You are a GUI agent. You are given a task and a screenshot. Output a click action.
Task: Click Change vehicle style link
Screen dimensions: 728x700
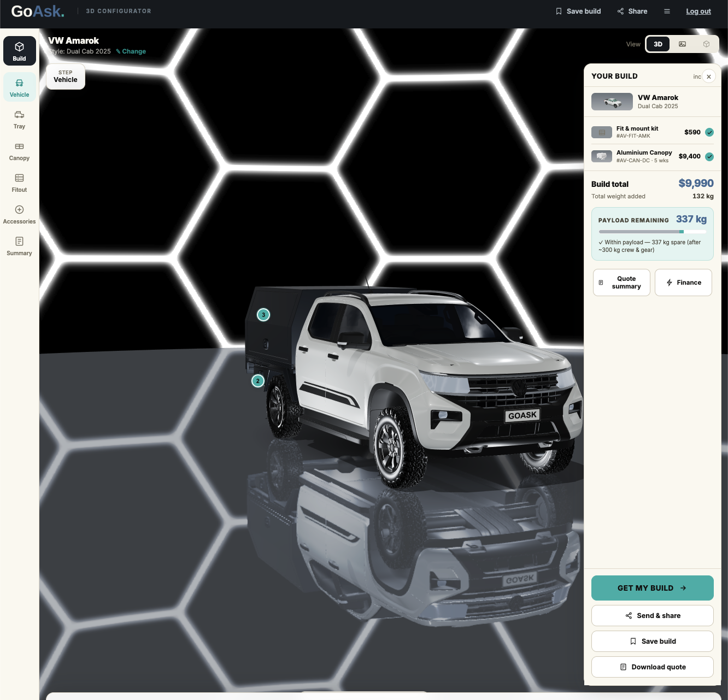pyautogui.click(x=131, y=51)
